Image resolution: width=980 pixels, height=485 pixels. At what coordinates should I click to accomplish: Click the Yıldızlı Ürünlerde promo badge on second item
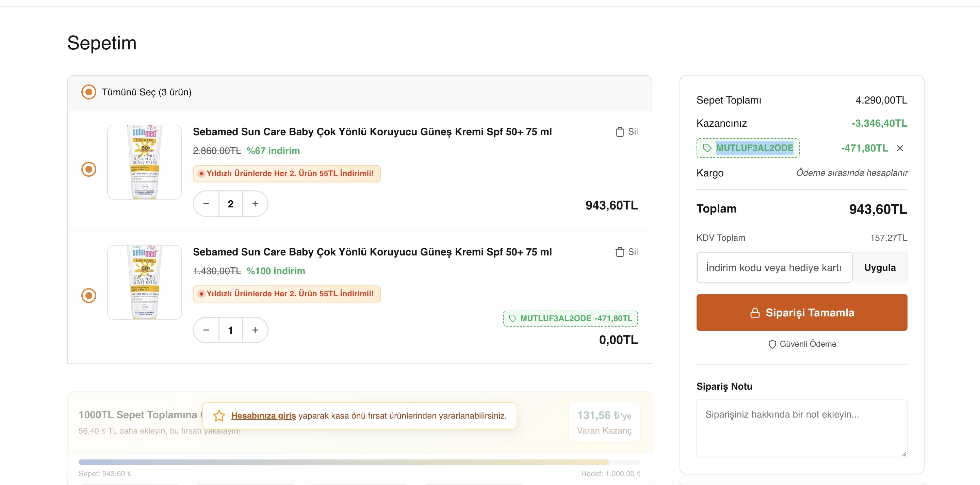pos(287,294)
